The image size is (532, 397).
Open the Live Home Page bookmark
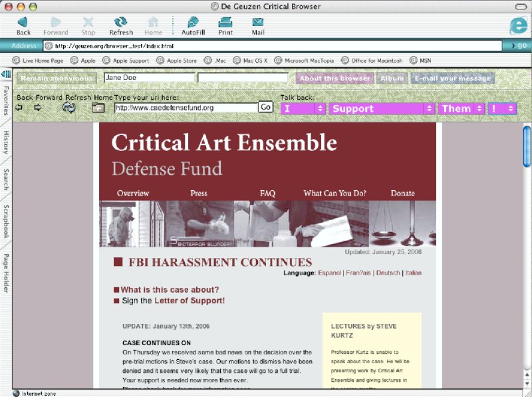tap(38, 61)
